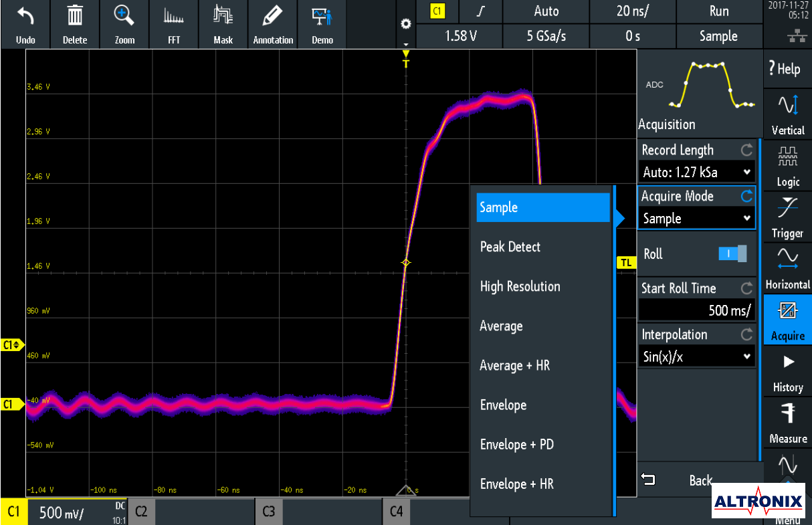Open the Vertical settings menu

click(x=787, y=114)
